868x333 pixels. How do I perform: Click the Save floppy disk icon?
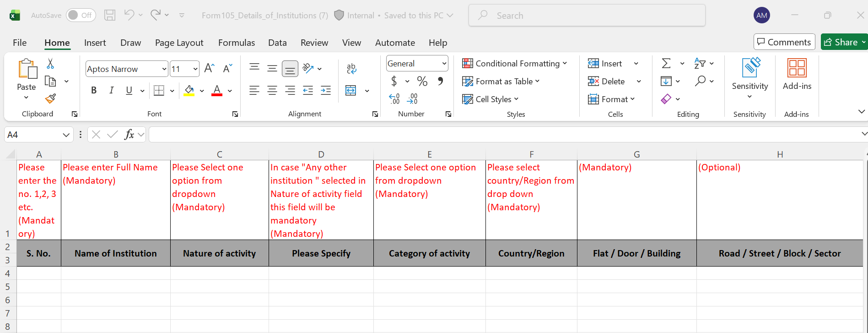pyautogui.click(x=110, y=15)
